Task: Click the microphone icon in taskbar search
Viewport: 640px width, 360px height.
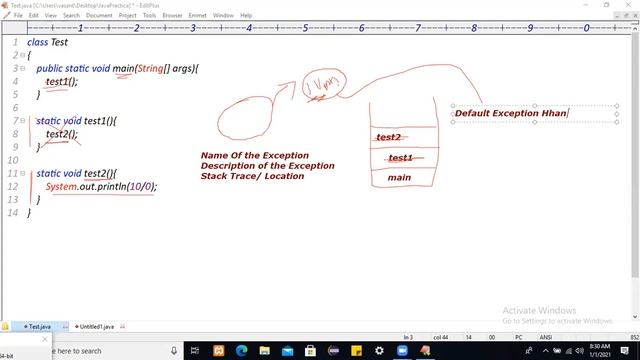Action: point(174,351)
